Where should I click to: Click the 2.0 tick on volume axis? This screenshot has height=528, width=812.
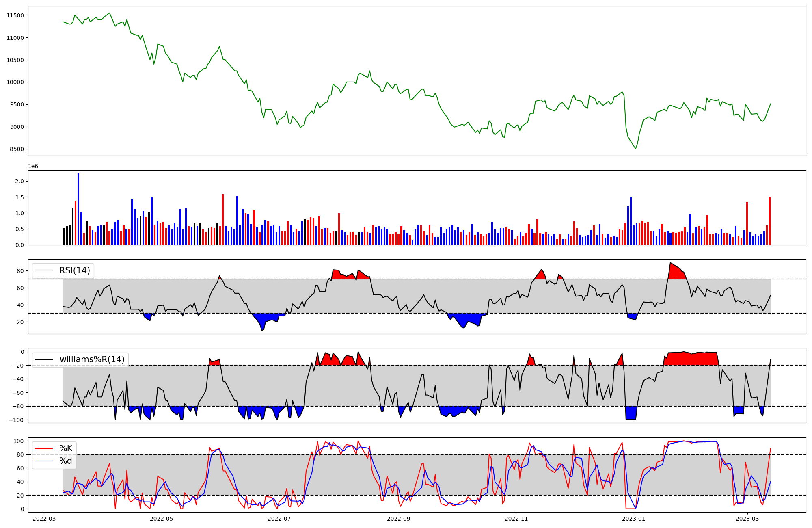[19, 181]
